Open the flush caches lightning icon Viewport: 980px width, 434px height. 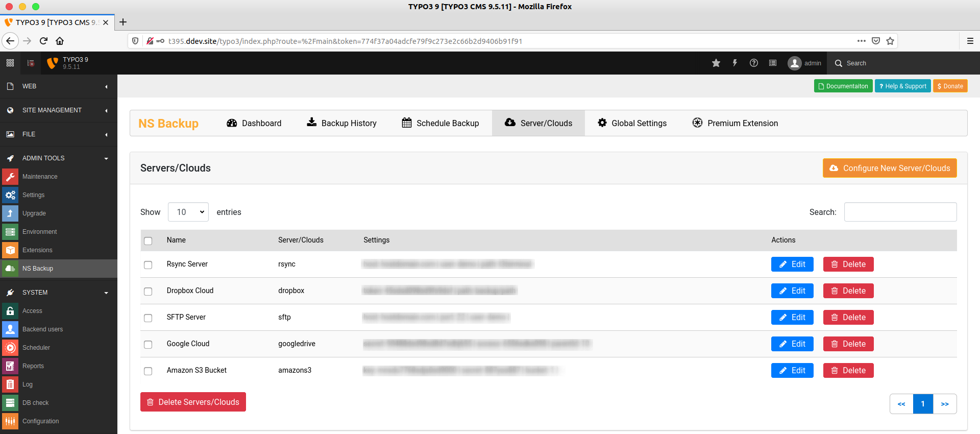(x=735, y=63)
